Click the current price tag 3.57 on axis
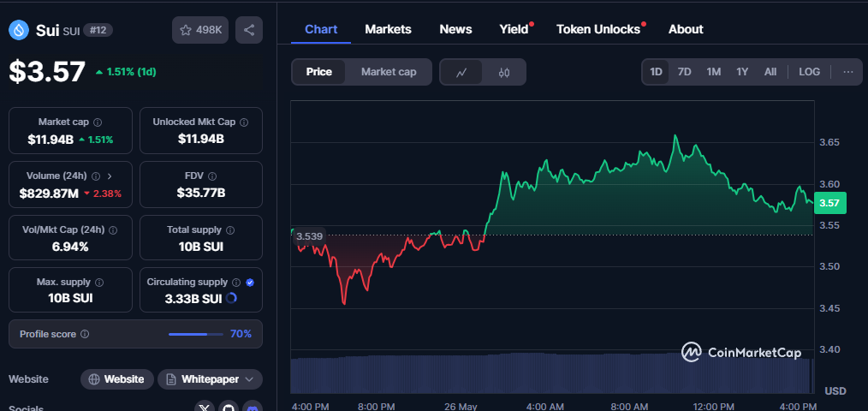This screenshot has height=411, width=868. click(x=829, y=203)
